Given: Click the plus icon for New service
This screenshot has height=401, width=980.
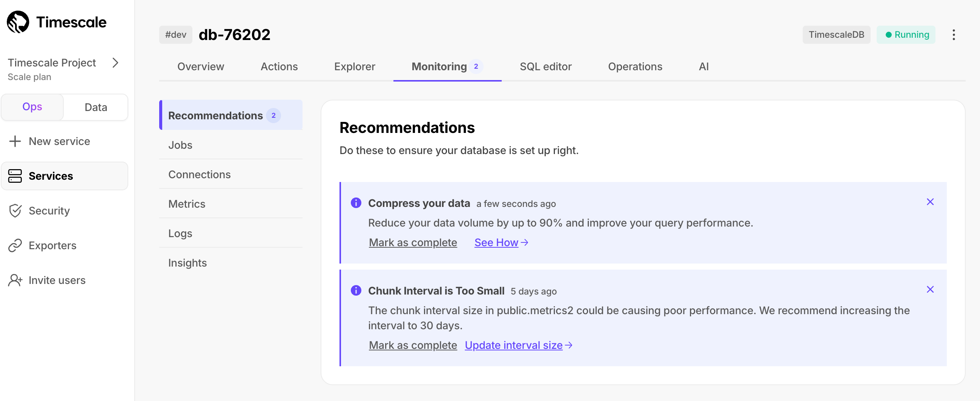Looking at the screenshot, I should [15, 141].
